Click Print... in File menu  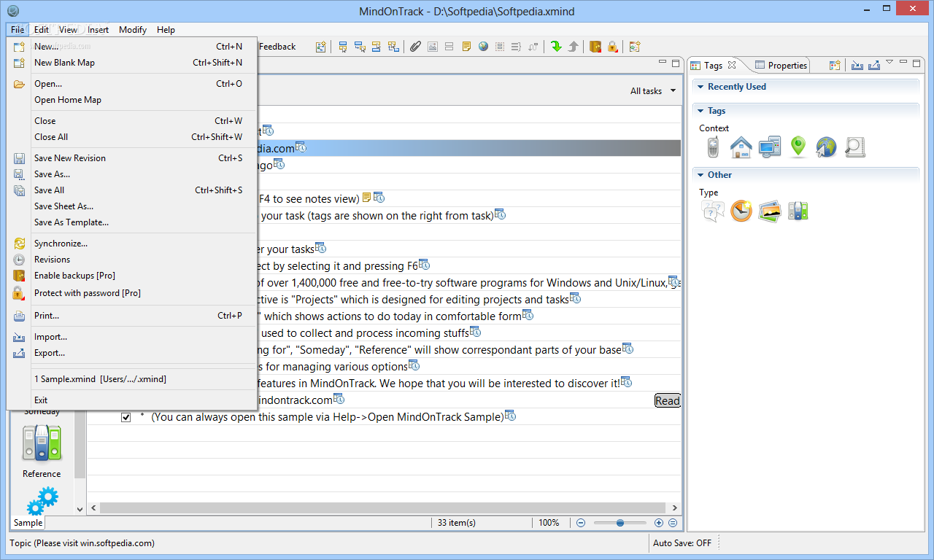tap(132, 316)
